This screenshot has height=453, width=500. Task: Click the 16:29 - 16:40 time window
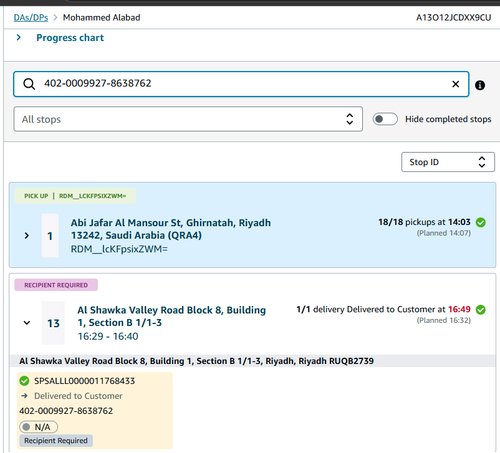[108, 336]
